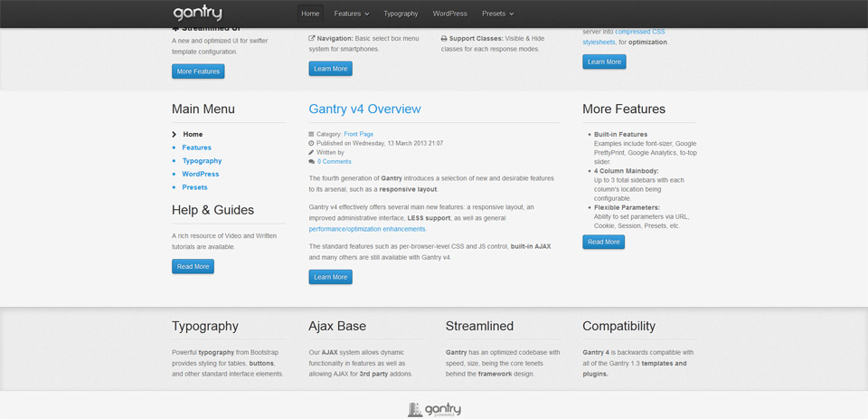This screenshot has width=868, height=419.
Task: Click 'Flexible Parameters:' list item text
Action: click(627, 207)
